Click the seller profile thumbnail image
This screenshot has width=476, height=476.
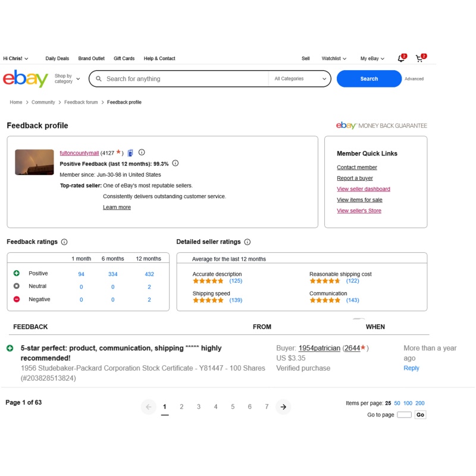(35, 162)
